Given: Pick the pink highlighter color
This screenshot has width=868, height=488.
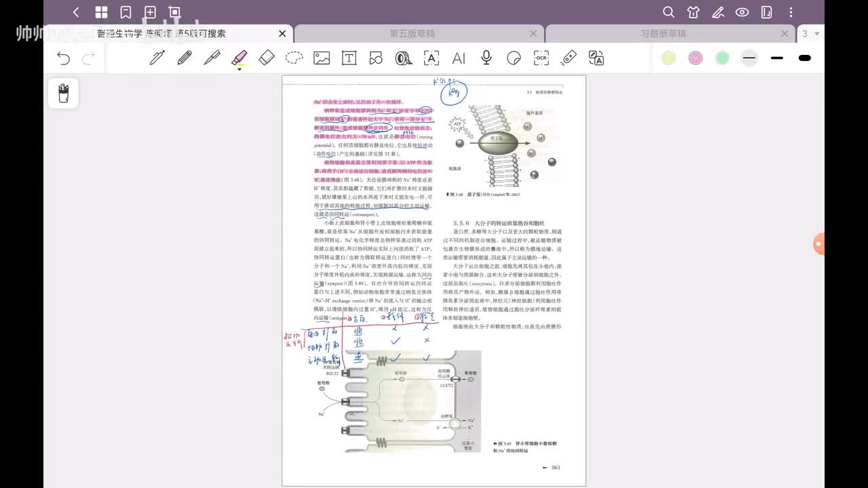Looking at the screenshot, I should [x=695, y=58].
